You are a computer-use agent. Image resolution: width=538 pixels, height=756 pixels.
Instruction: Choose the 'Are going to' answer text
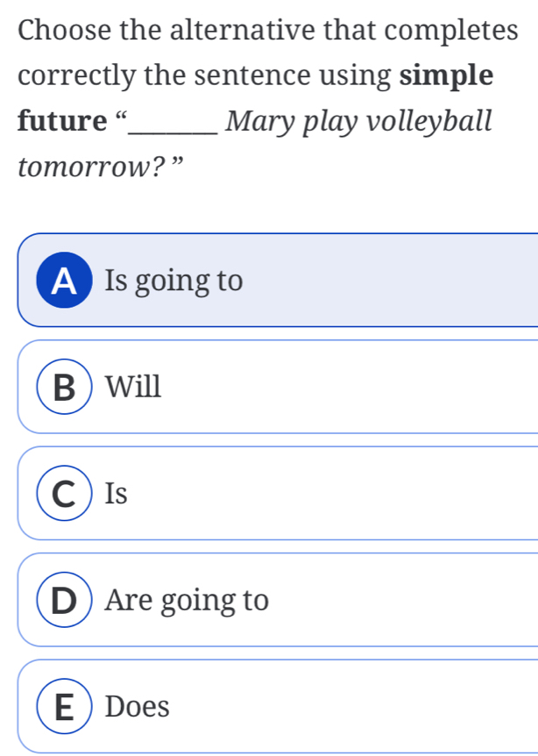(x=187, y=601)
